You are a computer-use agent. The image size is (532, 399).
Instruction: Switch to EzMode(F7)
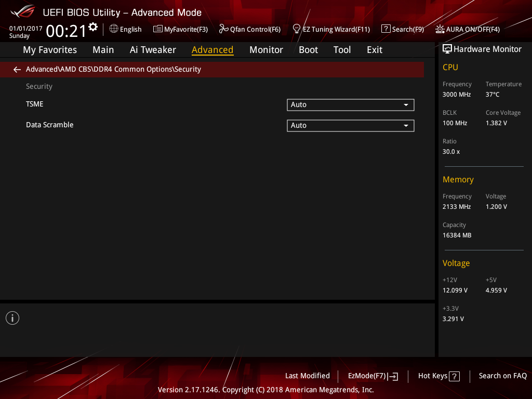(x=367, y=376)
